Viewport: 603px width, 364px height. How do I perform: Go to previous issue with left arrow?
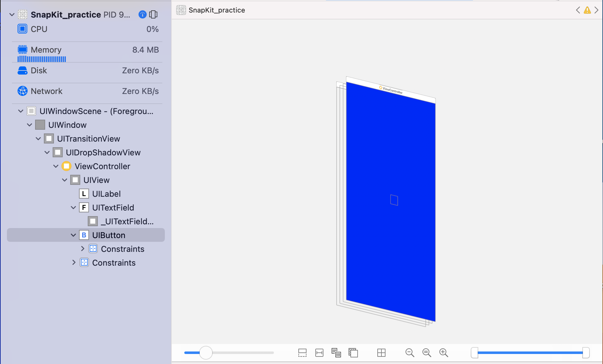point(578,10)
